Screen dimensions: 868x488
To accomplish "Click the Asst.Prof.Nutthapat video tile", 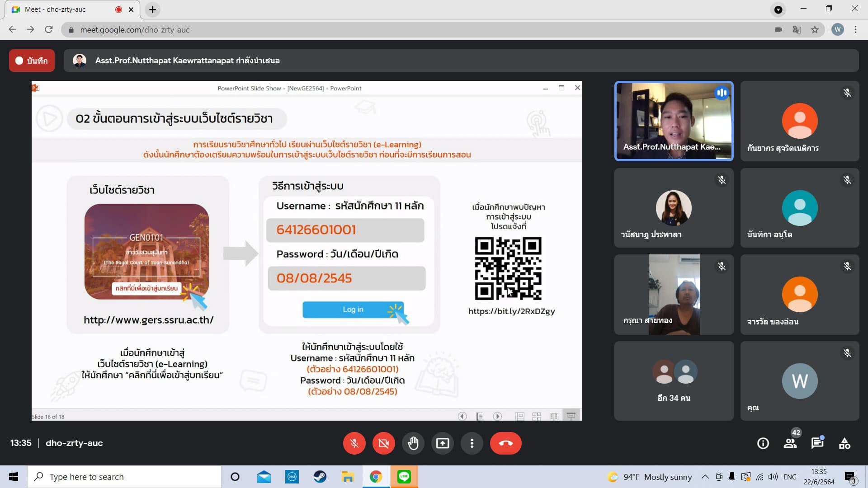I will tap(674, 121).
